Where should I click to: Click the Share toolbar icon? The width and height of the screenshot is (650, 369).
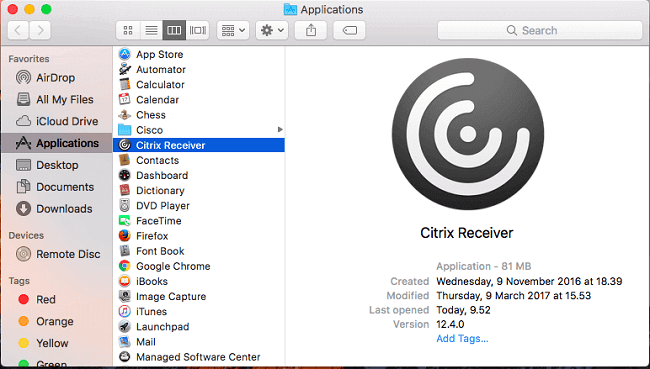click(x=311, y=30)
